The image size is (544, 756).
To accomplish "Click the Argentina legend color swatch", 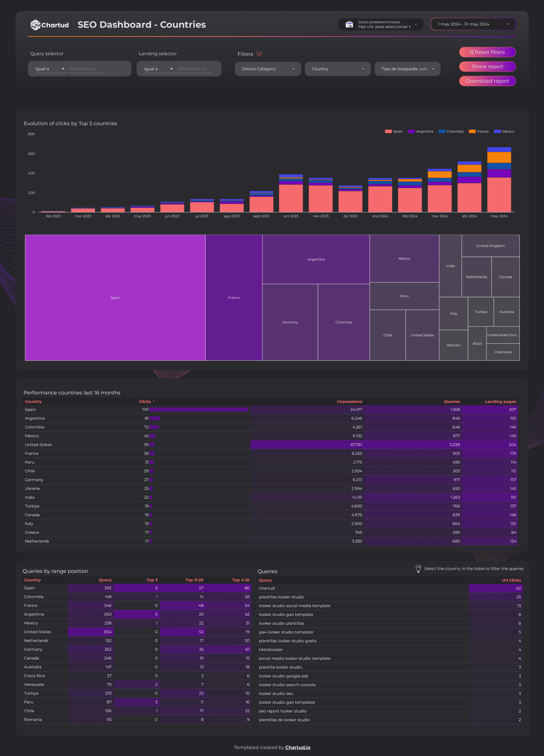I will click(x=411, y=131).
